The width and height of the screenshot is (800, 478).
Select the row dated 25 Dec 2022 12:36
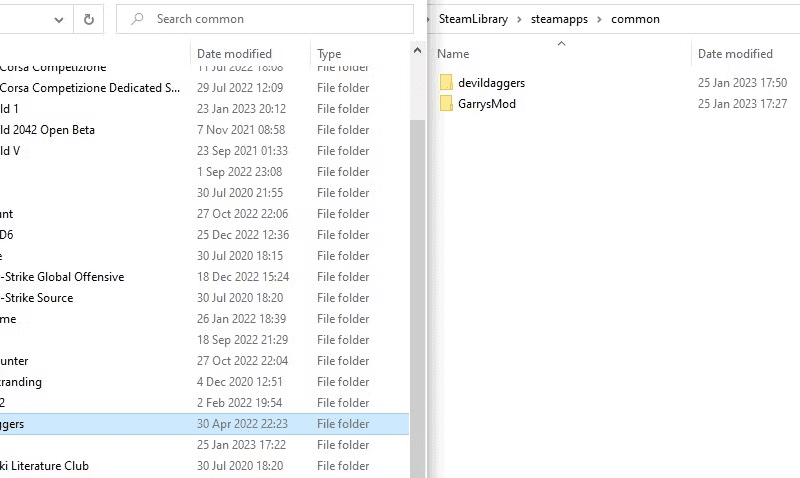[x=204, y=234]
